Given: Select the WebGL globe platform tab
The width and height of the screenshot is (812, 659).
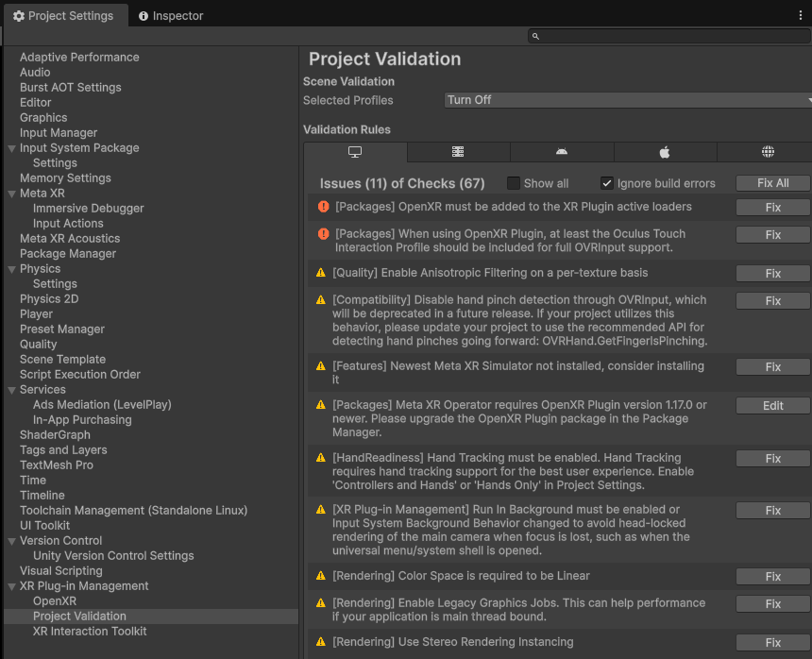Looking at the screenshot, I should 768,152.
